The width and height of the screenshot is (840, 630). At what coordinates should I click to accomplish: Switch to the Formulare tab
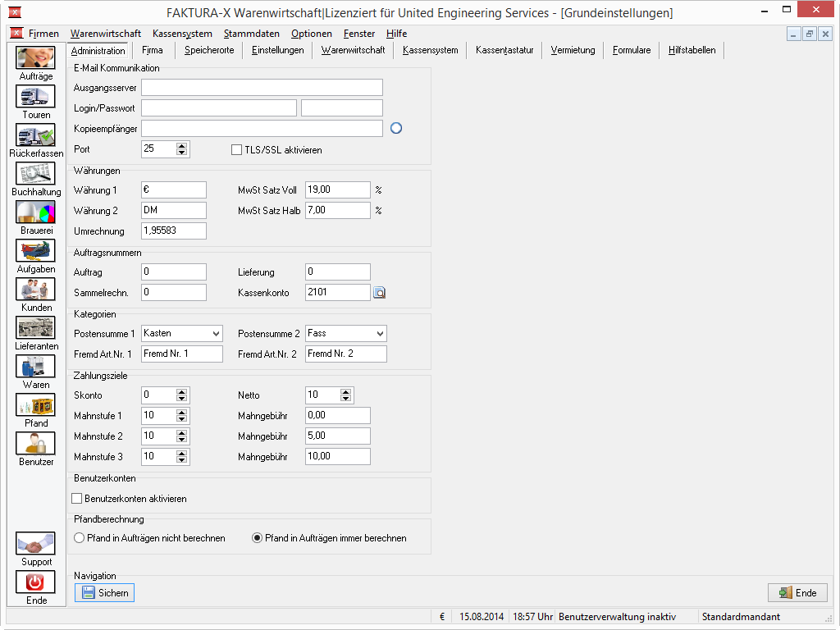click(x=632, y=50)
